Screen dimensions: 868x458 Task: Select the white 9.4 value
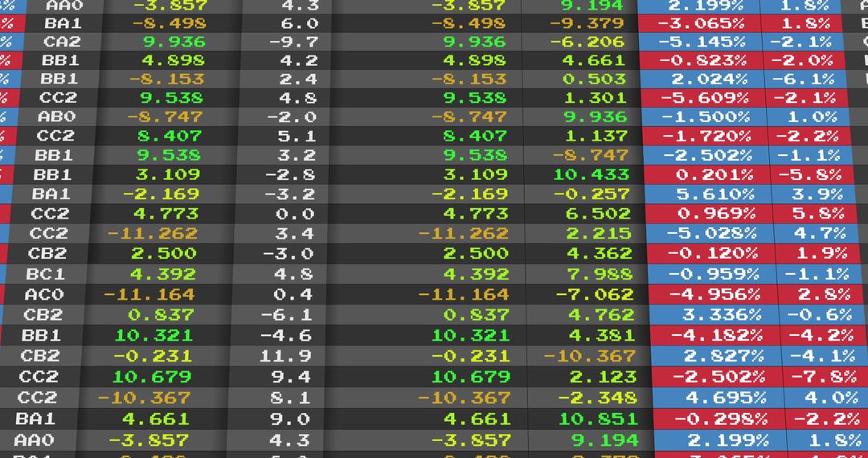[x=291, y=377]
